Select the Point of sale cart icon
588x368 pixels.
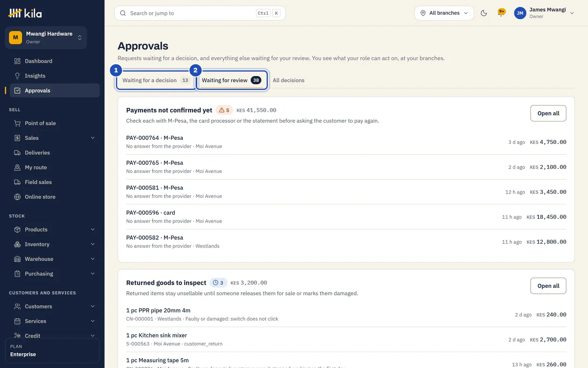[x=17, y=123]
